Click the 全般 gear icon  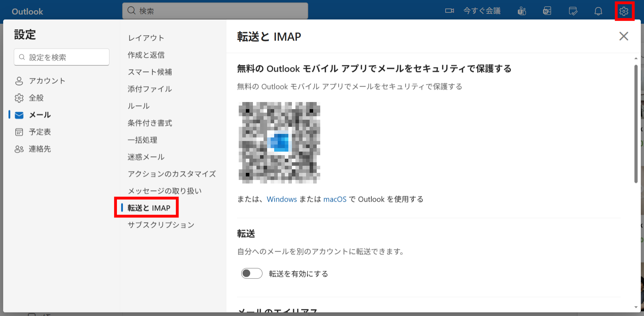pyautogui.click(x=19, y=98)
